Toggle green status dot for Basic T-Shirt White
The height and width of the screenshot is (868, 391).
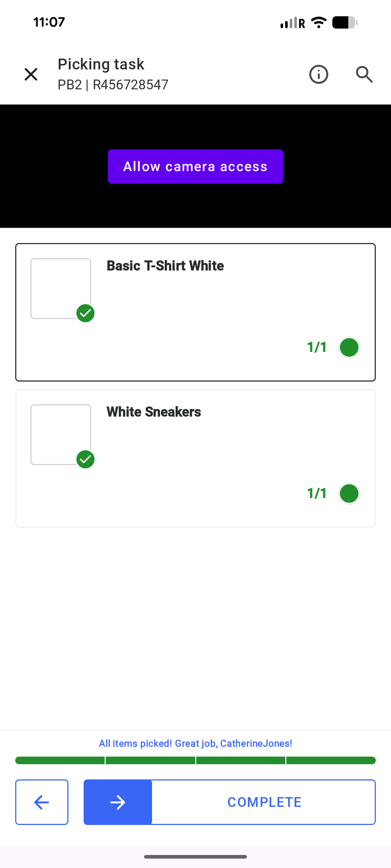coord(349,347)
